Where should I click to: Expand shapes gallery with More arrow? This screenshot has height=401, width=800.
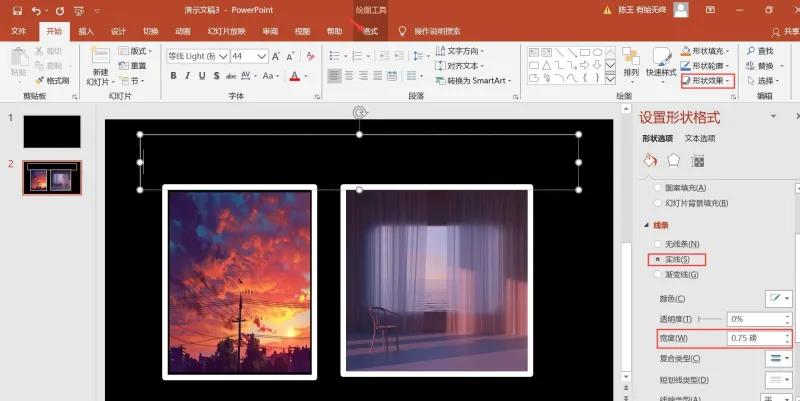click(x=610, y=79)
